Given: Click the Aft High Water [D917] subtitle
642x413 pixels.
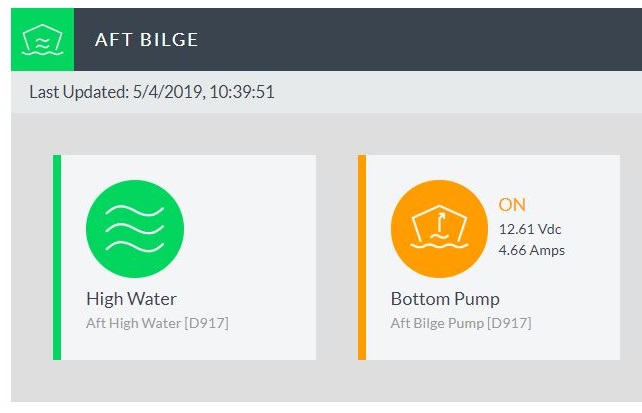Looking at the screenshot, I should pyautogui.click(x=157, y=323).
